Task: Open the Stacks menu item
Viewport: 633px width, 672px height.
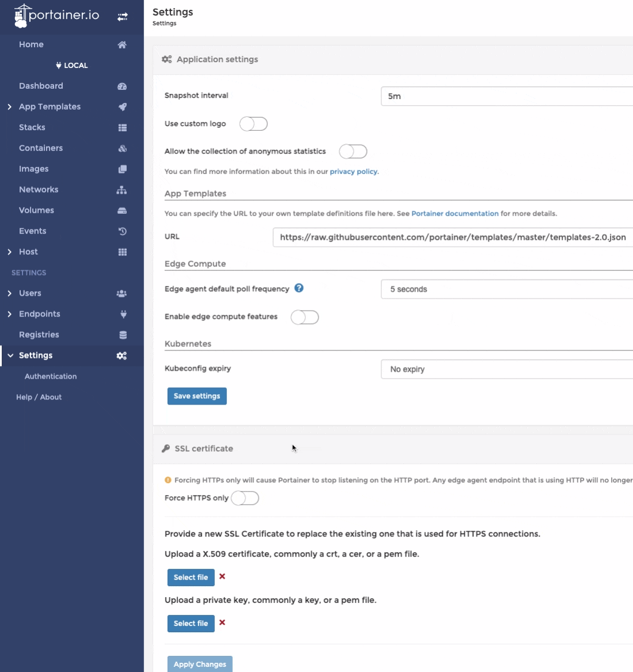Action: click(x=32, y=127)
